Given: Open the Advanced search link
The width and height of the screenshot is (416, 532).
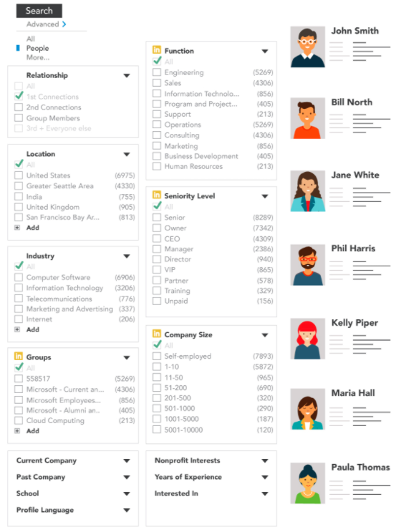Looking at the screenshot, I should (x=43, y=24).
